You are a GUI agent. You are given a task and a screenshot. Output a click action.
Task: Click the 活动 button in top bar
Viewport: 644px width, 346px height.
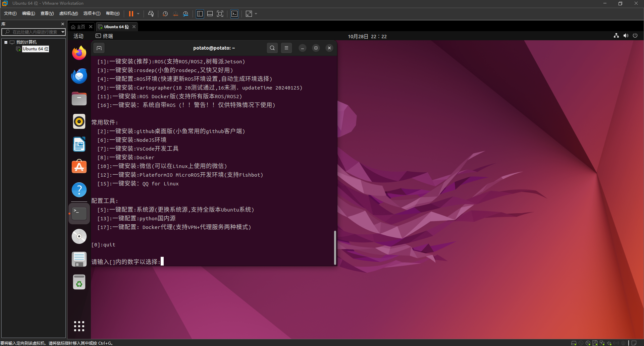tap(78, 36)
